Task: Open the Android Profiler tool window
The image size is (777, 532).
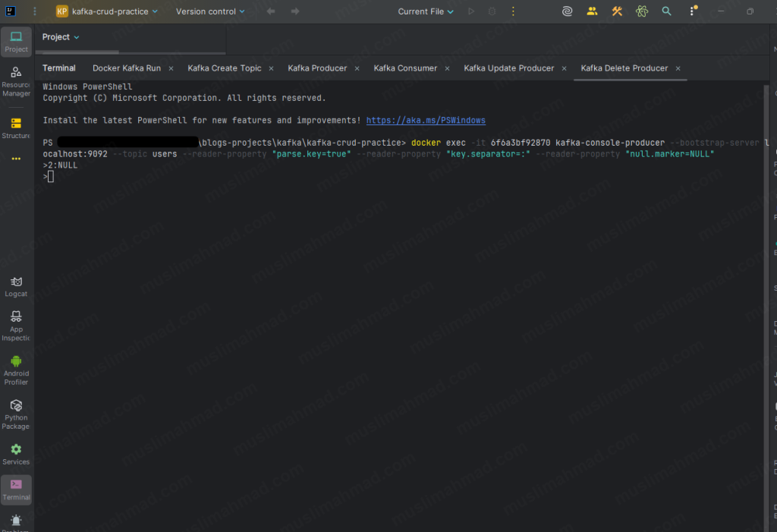Action: [x=16, y=370]
